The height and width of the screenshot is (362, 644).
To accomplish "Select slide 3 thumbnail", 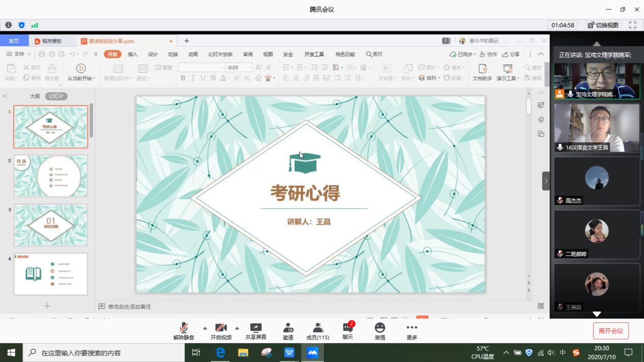I will coord(50,225).
